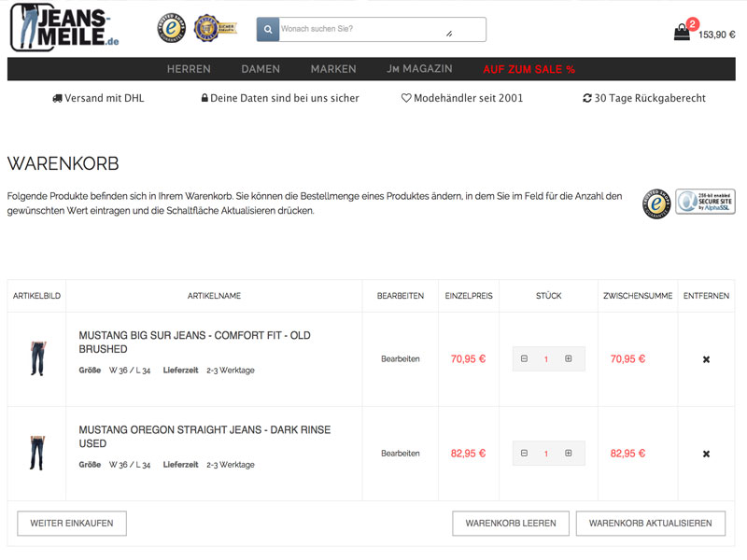The width and height of the screenshot is (747, 560).
Task: Click 'Modehändler seit 2001' text
Action: [469, 98]
